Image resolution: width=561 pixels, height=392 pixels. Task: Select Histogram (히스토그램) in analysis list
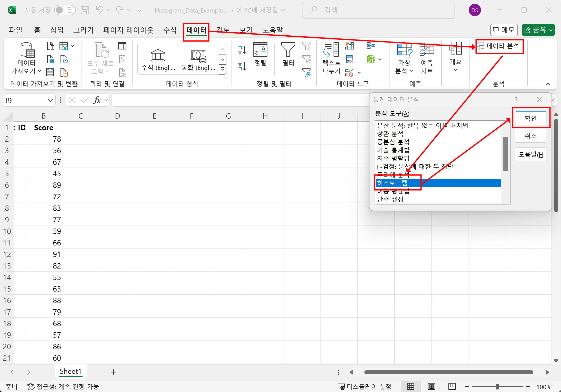click(438, 183)
